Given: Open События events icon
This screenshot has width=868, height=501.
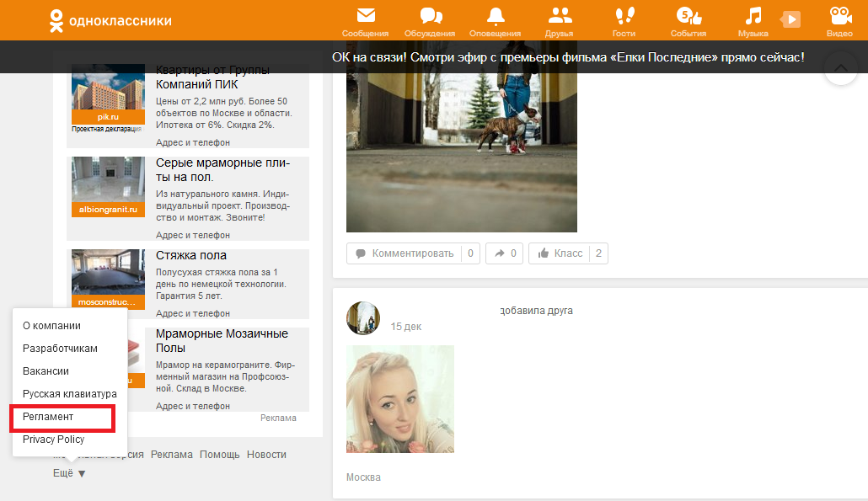Looking at the screenshot, I should click(688, 17).
